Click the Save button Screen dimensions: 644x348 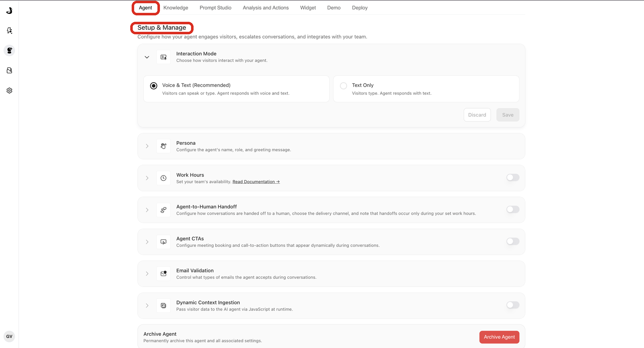pyautogui.click(x=508, y=115)
